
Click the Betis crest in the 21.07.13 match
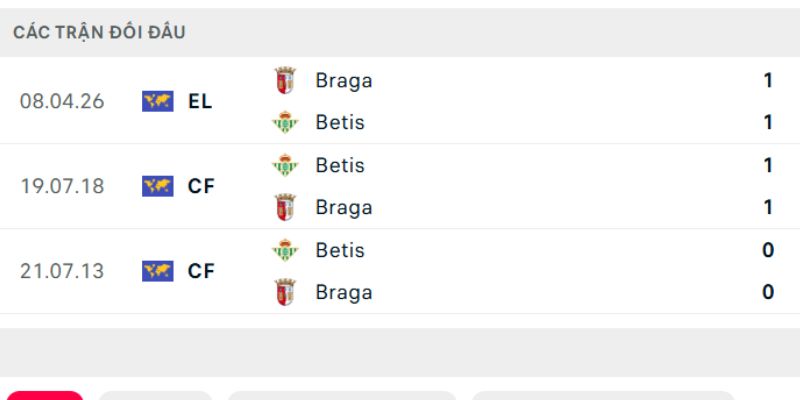tap(286, 250)
